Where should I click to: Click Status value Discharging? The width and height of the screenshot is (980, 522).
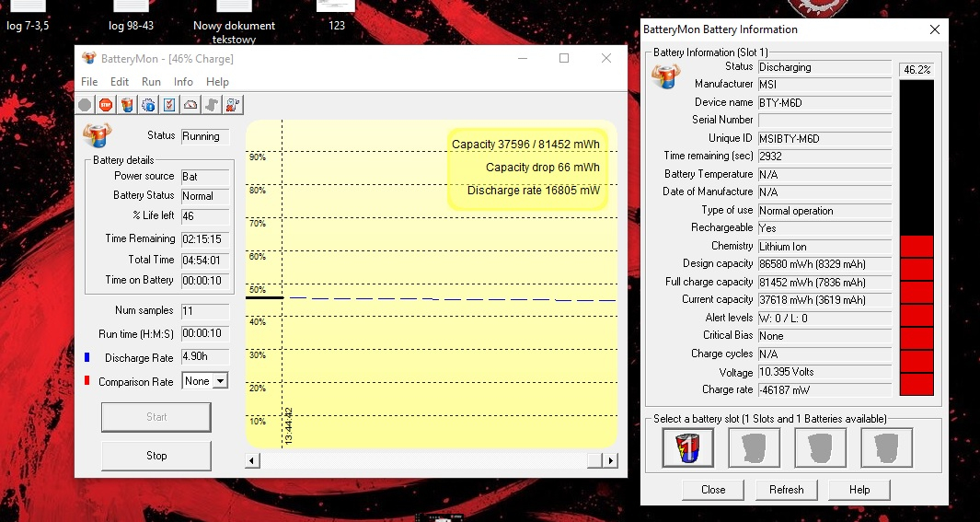(824, 67)
